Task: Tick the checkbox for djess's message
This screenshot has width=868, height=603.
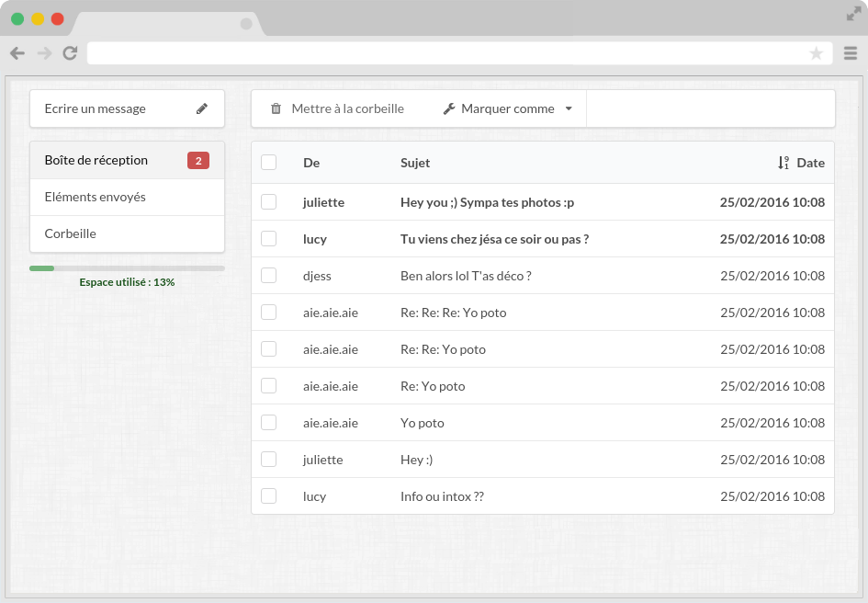Action: (x=268, y=276)
